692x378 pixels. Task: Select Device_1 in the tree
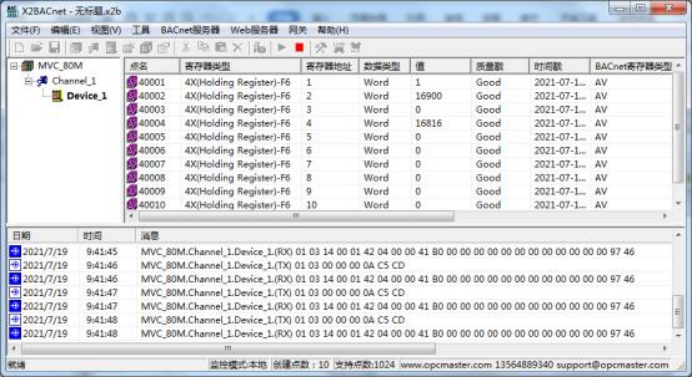point(87,96)
